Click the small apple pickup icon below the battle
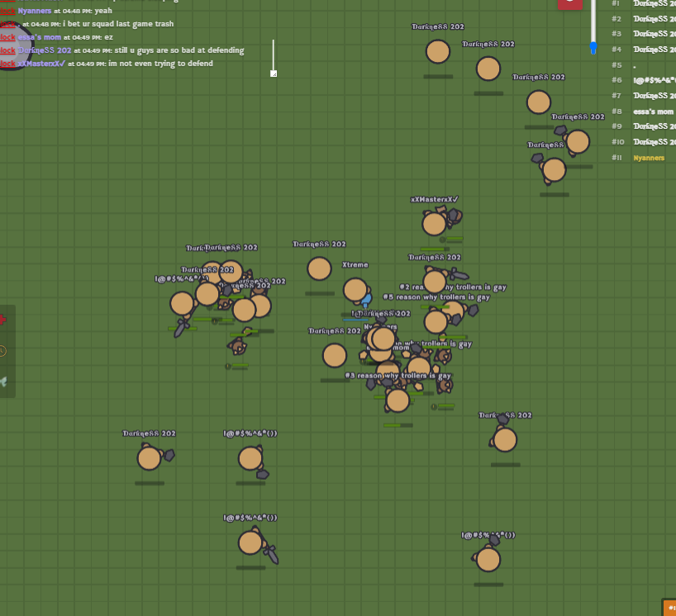This screenshot has height=616, width=676. [x=433, y=405]
